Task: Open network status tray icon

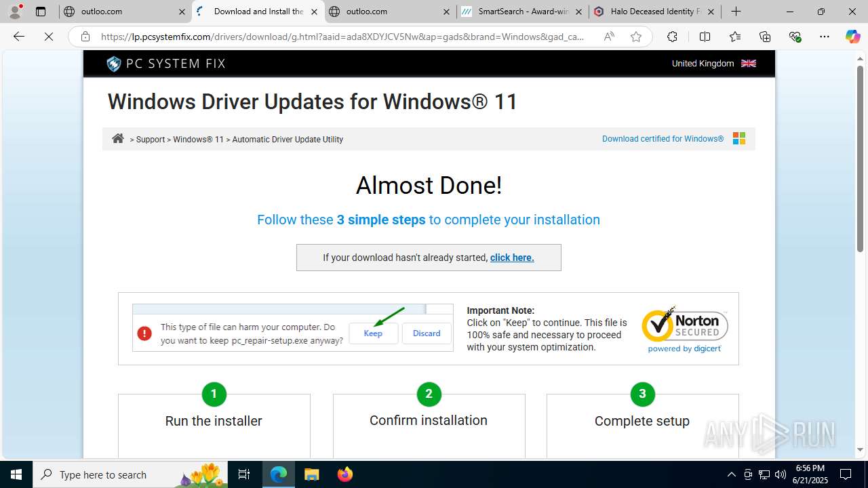Action: [764, 474]
